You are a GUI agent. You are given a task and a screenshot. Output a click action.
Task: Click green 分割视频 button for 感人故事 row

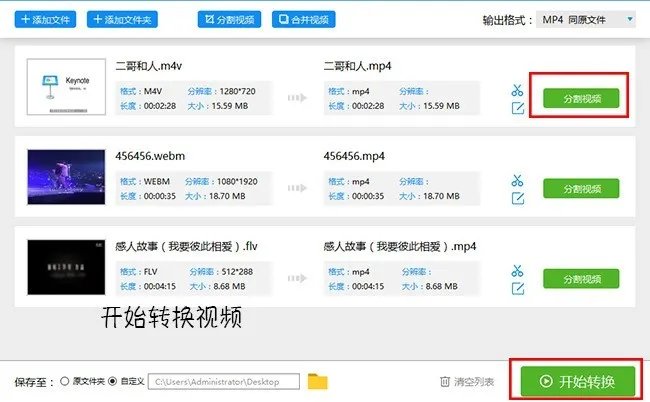581,279
